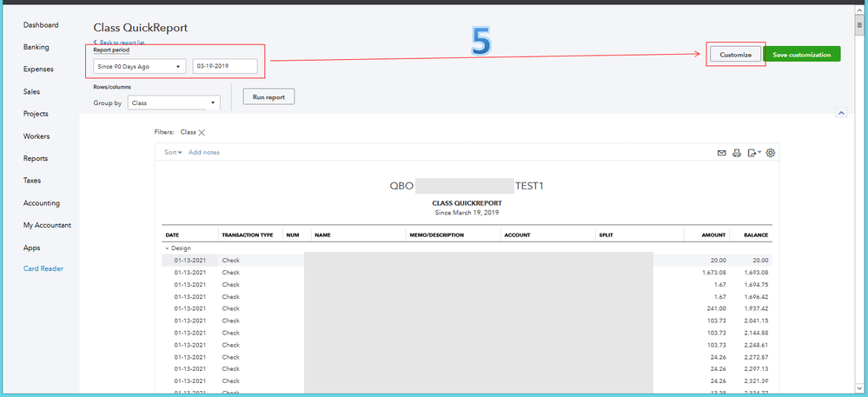This screenshot has width=868, height=397.
Task: Click Save customization button
Action: pyautogui.click(x=802, y=54)
